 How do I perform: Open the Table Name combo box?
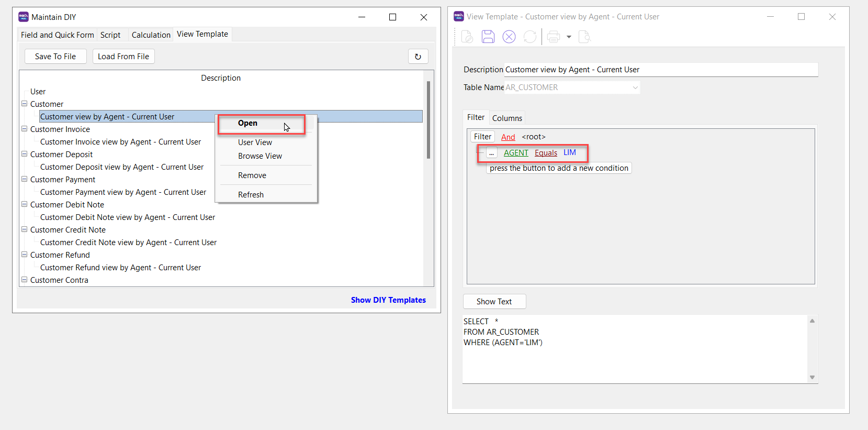click(572, 87)
